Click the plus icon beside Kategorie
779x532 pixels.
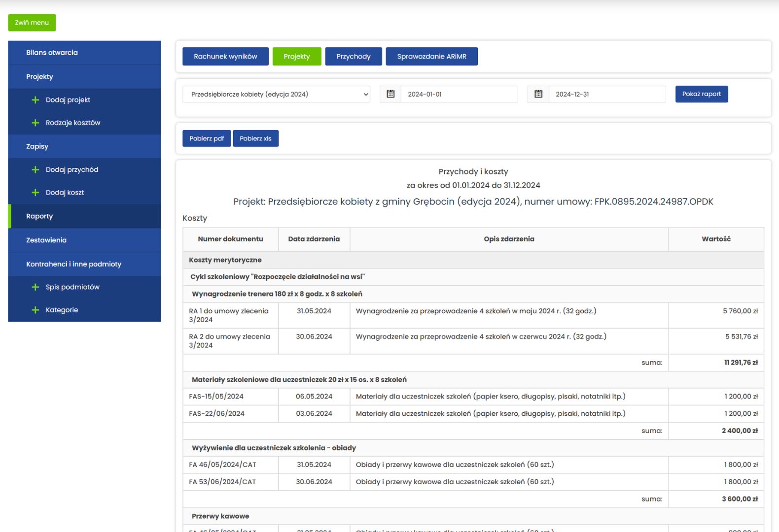pyautogui.click(x=35, y=310)
